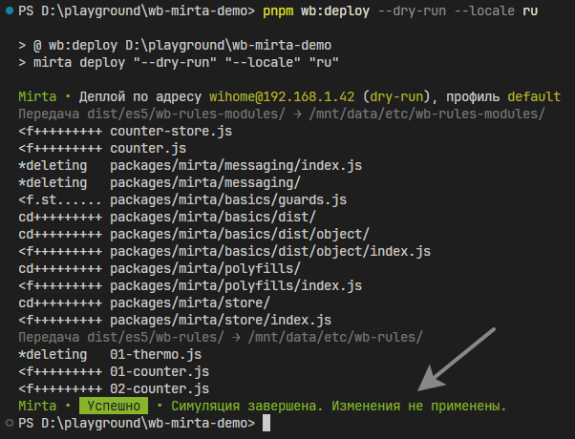The height and width of the screenshot is (439, 575).
Task: Click the line 'mirta deploy "--dry-run" "--locale" "ru"'
Action: click(x=186, y=62)
